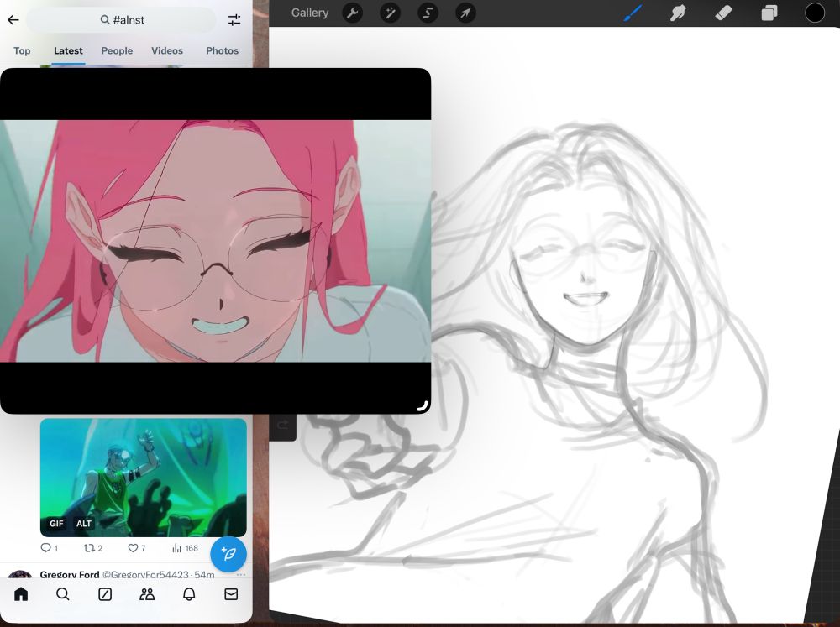840x627 pixels.
Task: Tap the ALT badge on the GIF
Action: click(84, 524)
